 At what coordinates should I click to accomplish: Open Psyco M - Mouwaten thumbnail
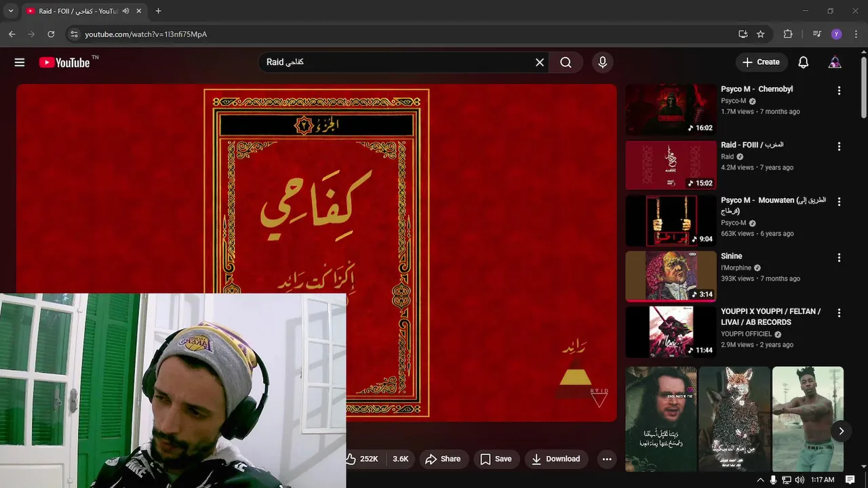click(x=671, y=221)
